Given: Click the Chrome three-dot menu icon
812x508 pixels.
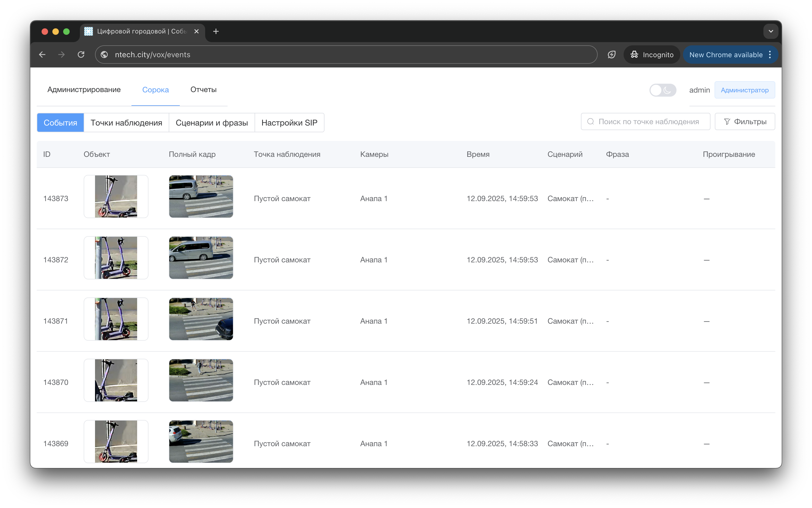Looking at the screenshot, I should pyautogui.click(x=770, y=55).
